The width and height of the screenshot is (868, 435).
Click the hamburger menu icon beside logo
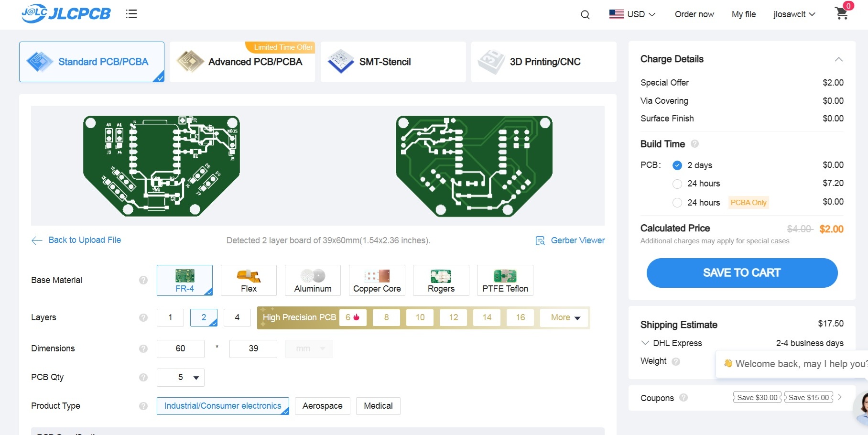coord(131,14)
